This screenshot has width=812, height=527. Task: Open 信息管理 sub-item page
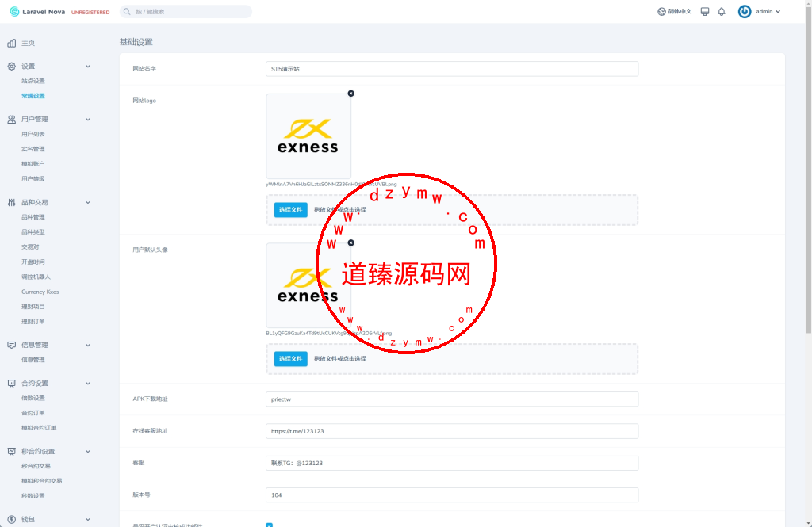tap(33, 360)
